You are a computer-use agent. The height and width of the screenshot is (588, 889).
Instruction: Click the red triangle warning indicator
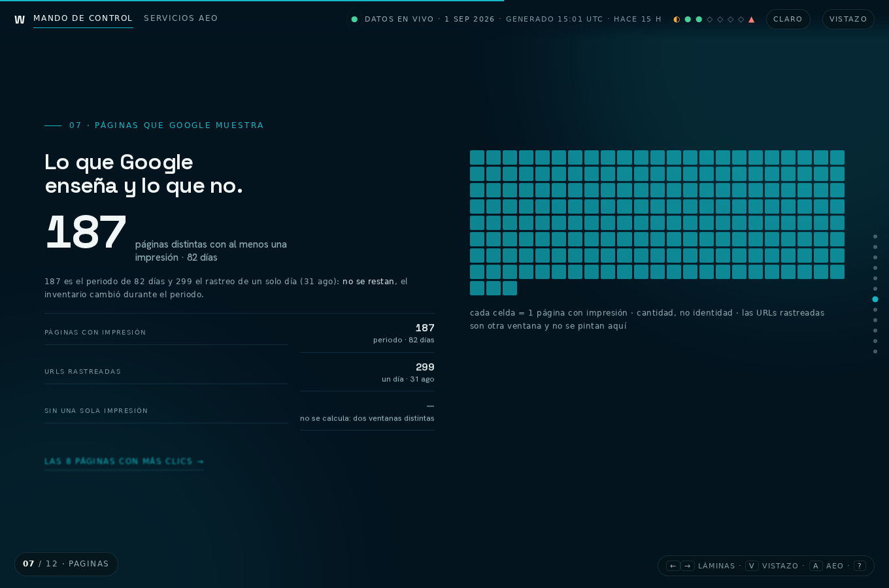point(752,20)
